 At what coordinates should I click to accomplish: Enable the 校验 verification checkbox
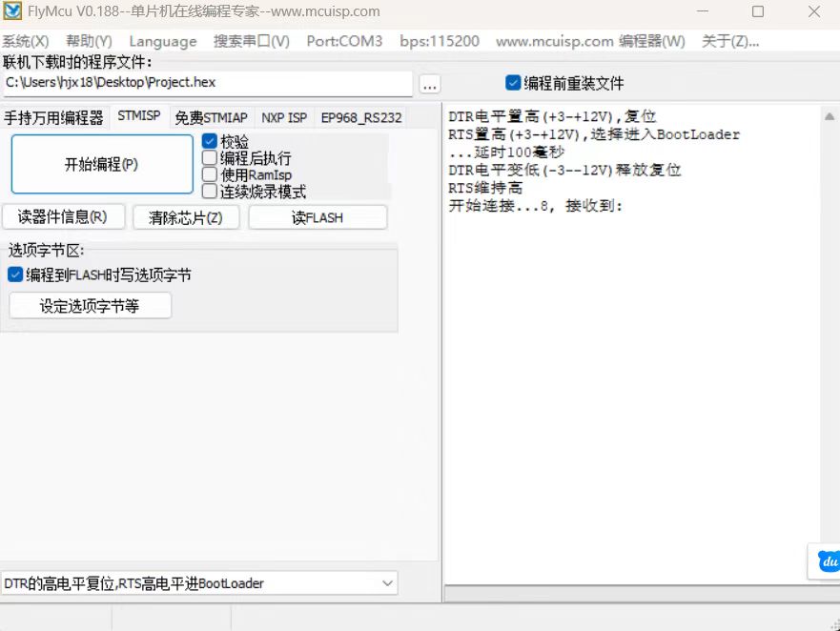pyautogui.click(x=210, y=140)
